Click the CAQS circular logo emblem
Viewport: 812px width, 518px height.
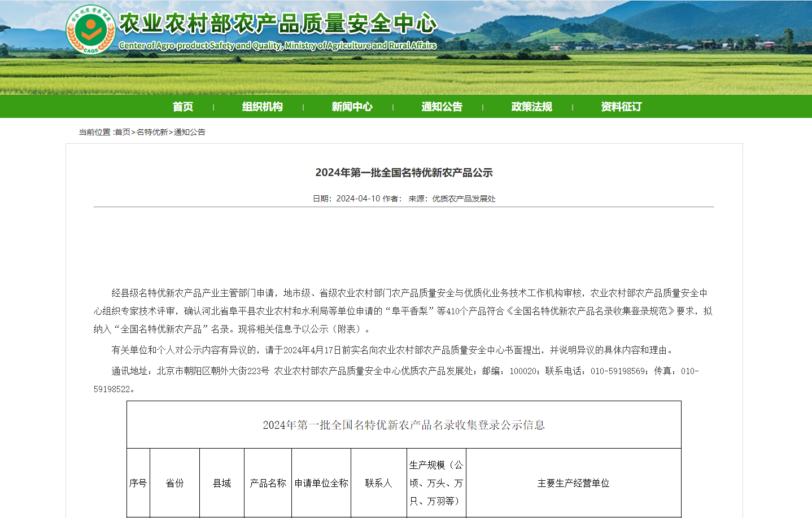(x=90, y=29)
